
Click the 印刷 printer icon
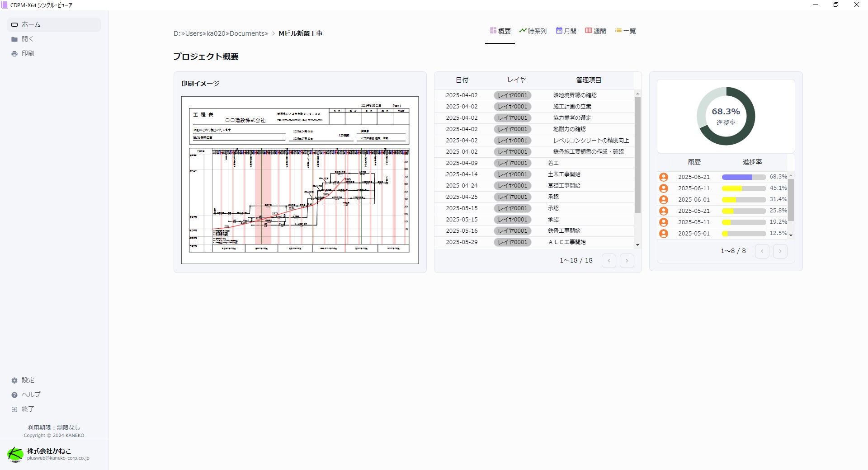(x=14, y=54)
